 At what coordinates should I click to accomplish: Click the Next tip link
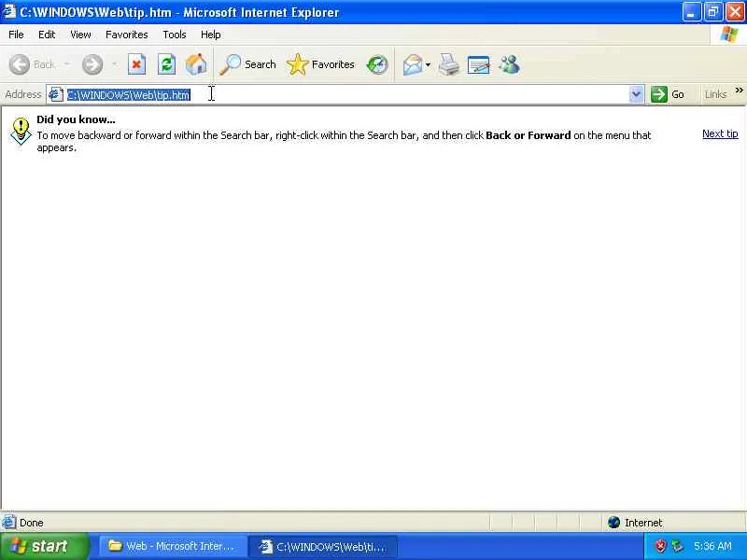(x=720, y=133)
